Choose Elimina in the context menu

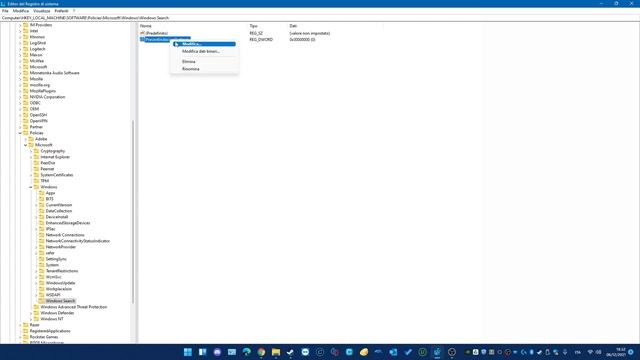click(204, 62)
